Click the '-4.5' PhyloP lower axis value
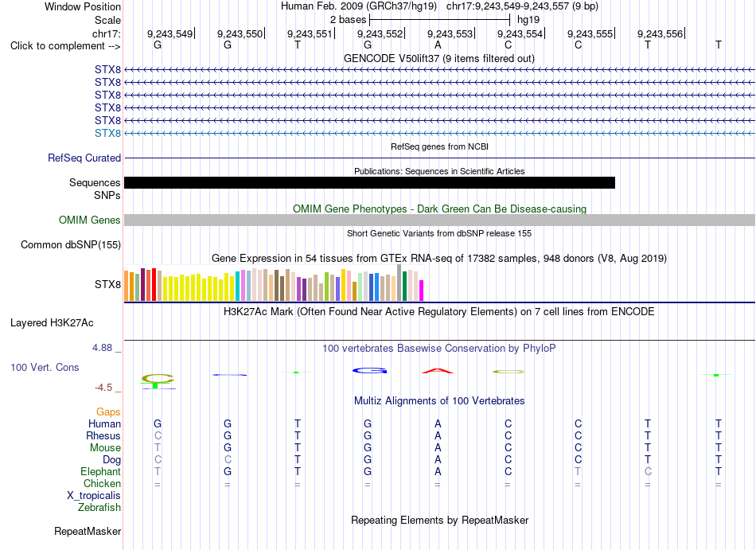This screenshot has height=550, width=756. pyautogui.click(x=103, y=388)
